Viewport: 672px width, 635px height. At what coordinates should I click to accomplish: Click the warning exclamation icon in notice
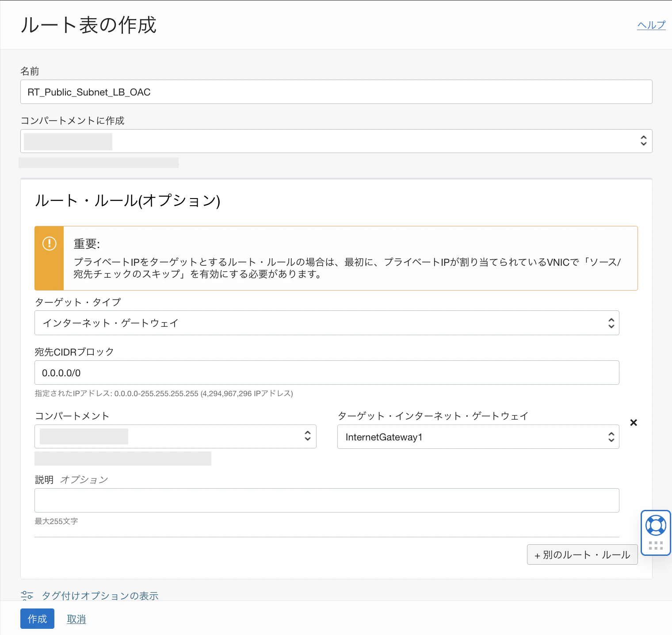pyautogui.click(x=50, y=243)
